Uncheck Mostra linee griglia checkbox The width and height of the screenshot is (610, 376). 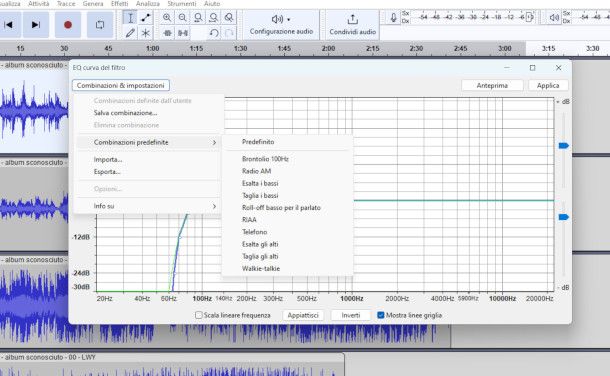tap(381, 315)
